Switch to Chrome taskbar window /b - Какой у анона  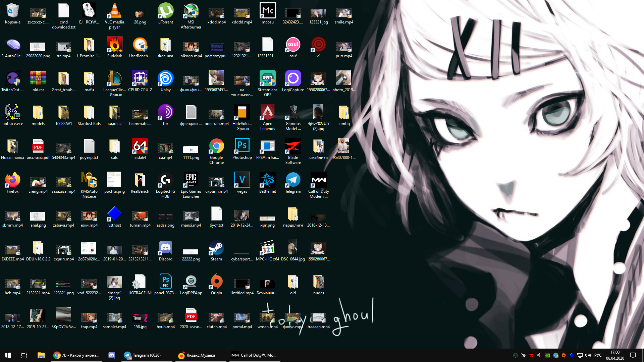tap(76, 355)
